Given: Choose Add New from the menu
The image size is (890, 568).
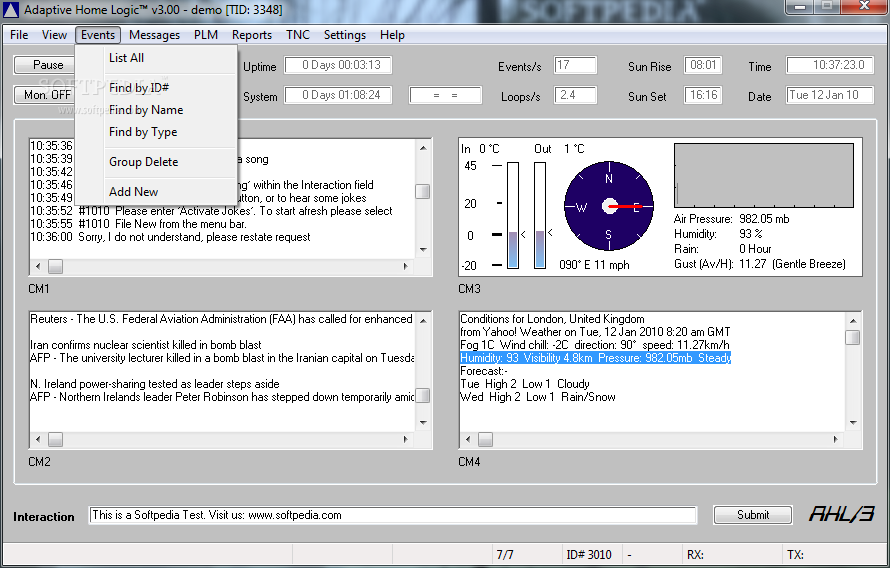Looking at the screenshot, I should pos(133,192).
